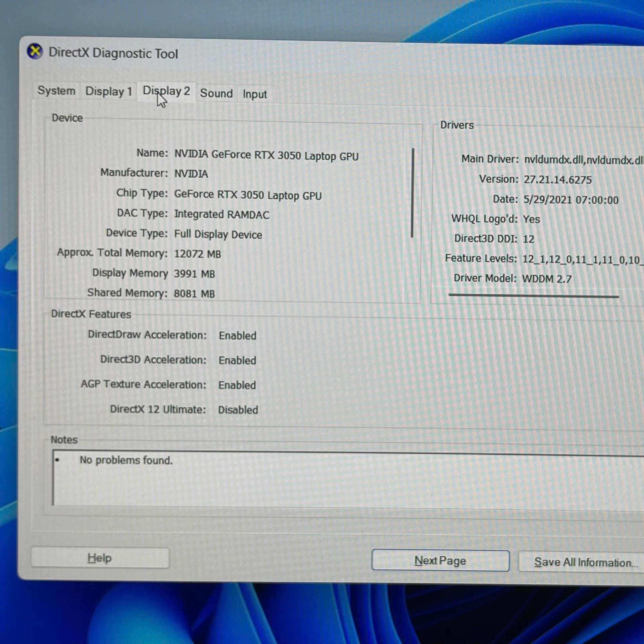Click the WHQL Logo'd value 'Yes'

click(x=531, y=219)
